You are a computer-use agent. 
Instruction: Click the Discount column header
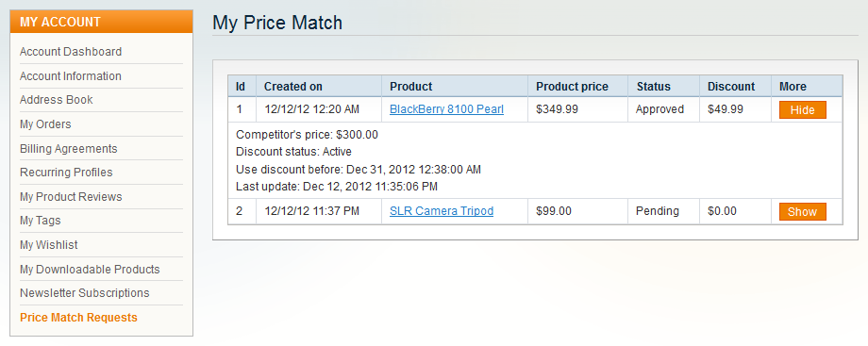731,87
